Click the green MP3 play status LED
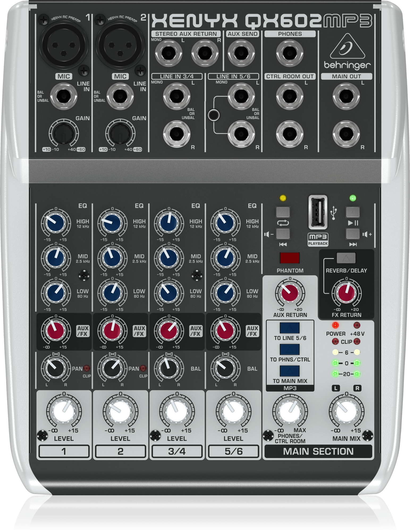The width and height of the screenshot is (410, 532). click(x=353, y=198)
